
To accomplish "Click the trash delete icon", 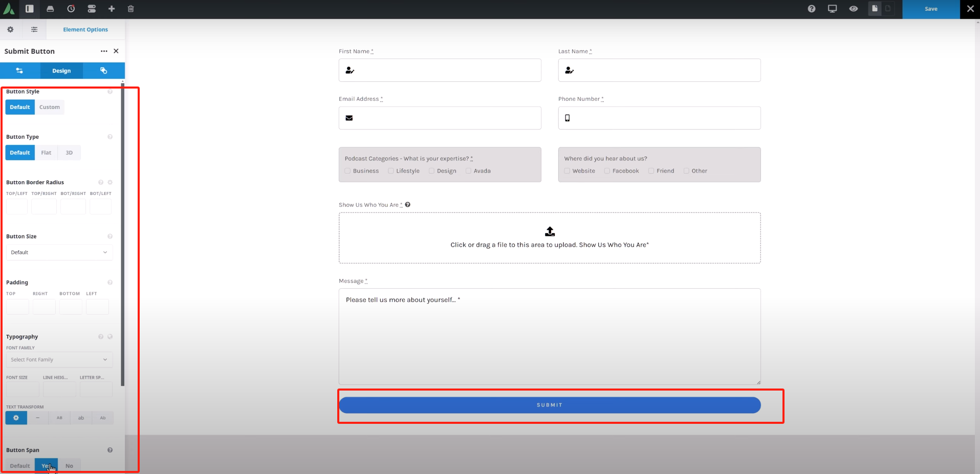I will pos(131,9).
